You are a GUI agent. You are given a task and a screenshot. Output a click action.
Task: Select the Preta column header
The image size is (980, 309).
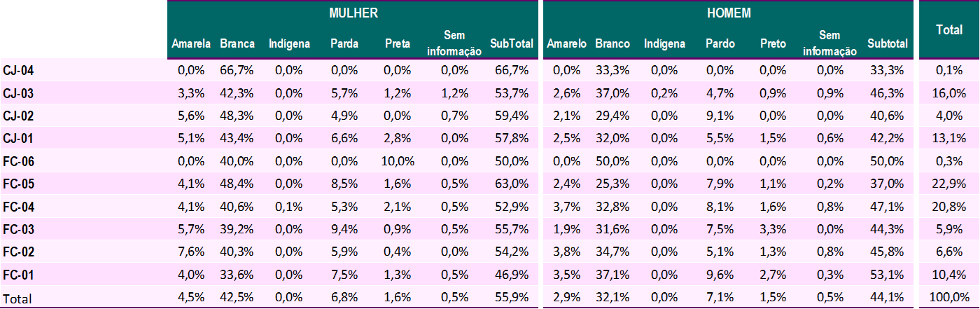coord(397,43)
